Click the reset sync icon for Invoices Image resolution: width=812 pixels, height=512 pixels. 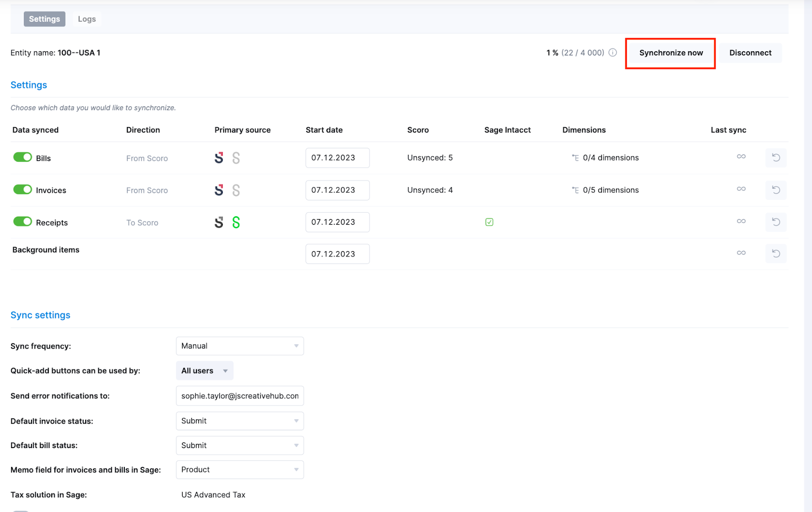click(775, 190)
